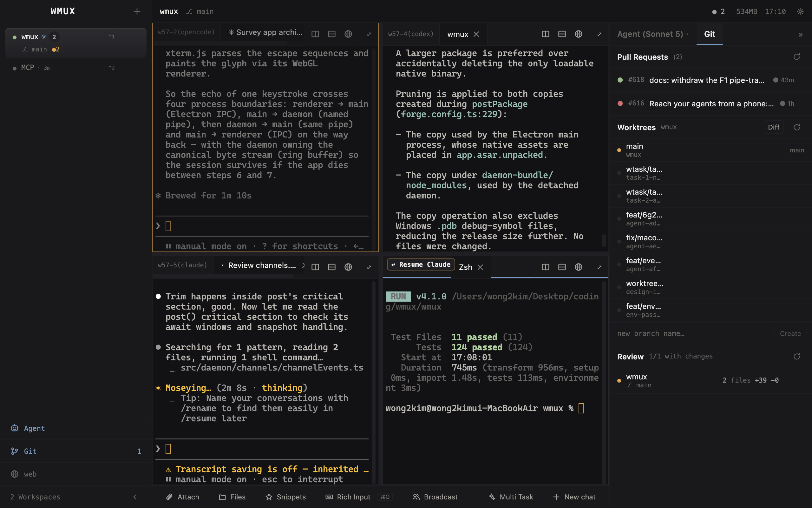Select the wmux workspace in the sidebar

coord(76,43)
